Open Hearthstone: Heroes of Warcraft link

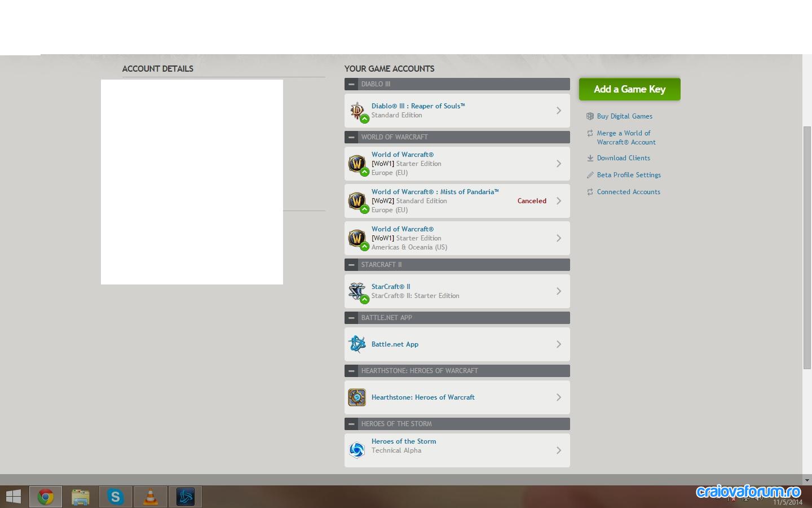click(x=423, y=397)
